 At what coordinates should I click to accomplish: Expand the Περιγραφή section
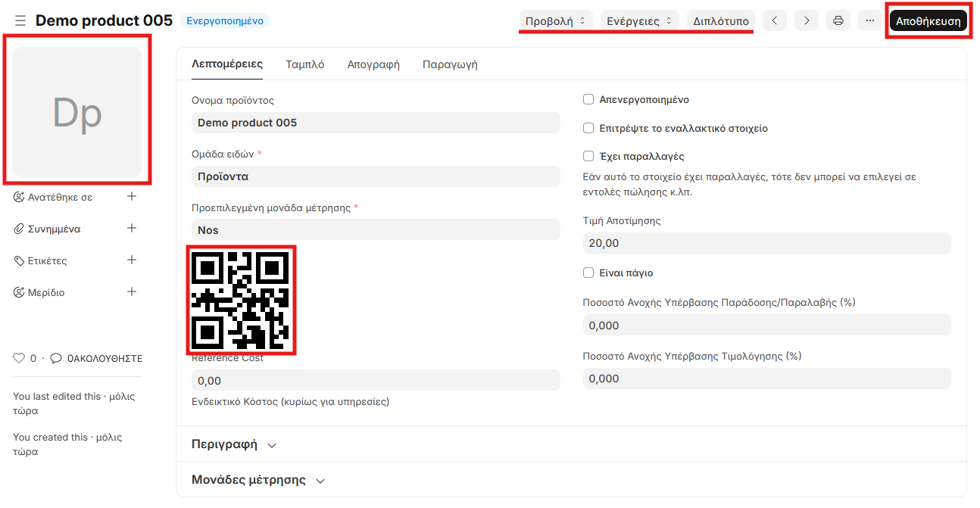[x=234, y=444]
